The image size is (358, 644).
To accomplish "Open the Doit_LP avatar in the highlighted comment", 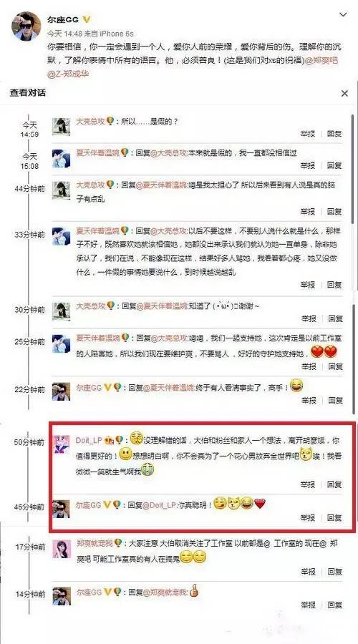I will tap(62, 444).
